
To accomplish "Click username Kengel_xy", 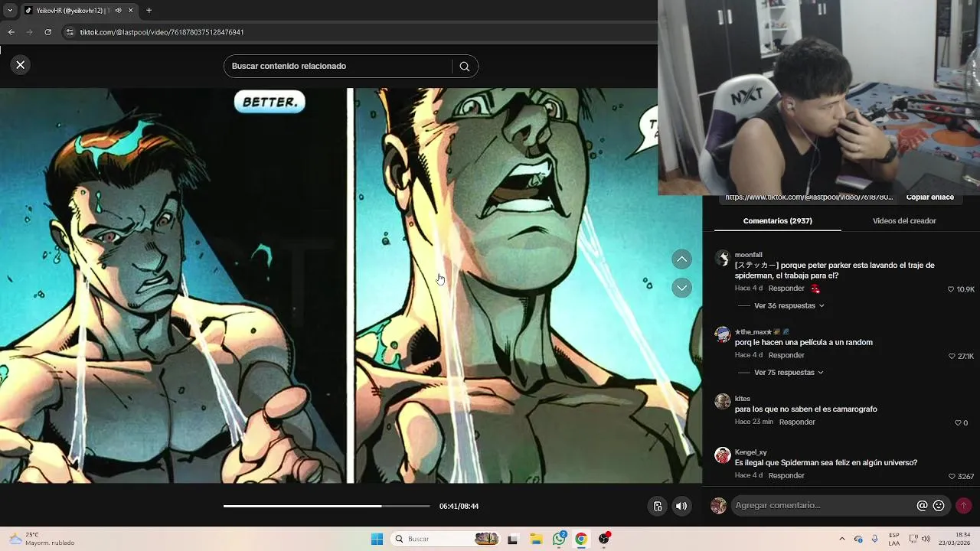I will point(750,452).
